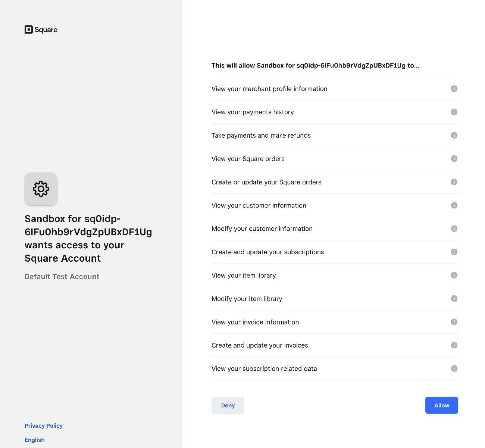Click the sandbox application gear icon

pyautogui.click(x=41, y=189)
